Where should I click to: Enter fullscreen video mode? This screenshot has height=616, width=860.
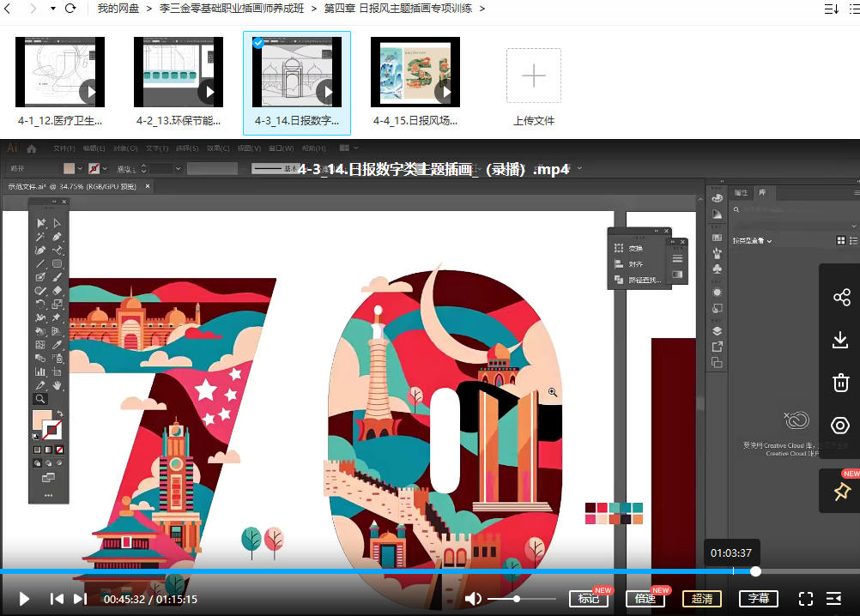tap(805, 599)
